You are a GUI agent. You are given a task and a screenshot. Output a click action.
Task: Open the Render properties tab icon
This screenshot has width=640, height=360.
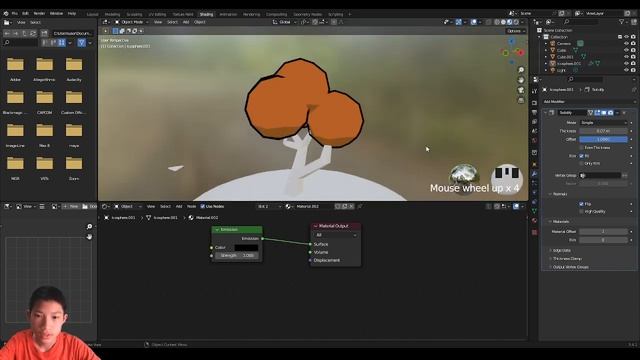point(534,103)
